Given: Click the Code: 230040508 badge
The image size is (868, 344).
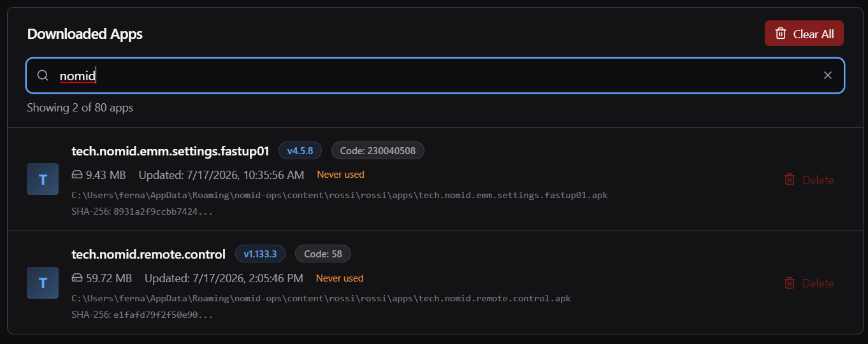Looking at the screenshot, I should pyautogui.click(x=378, y=151).
